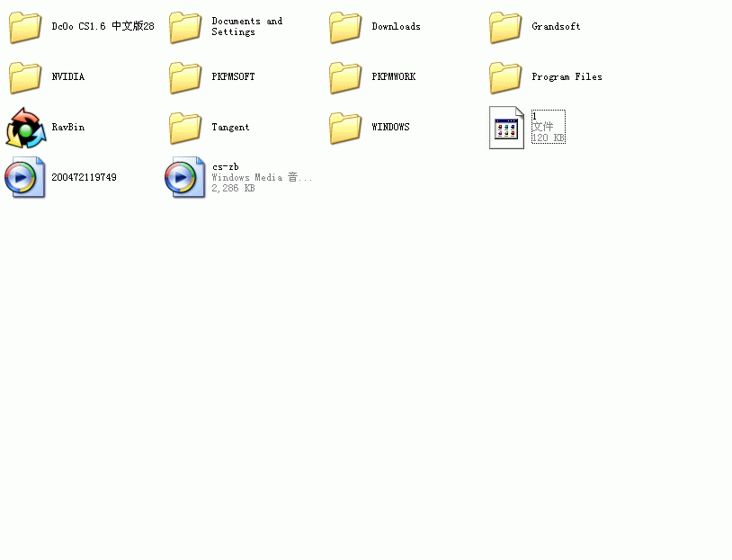
Task: Select the RavBin recycle-style icon
Action: point(26,128)
